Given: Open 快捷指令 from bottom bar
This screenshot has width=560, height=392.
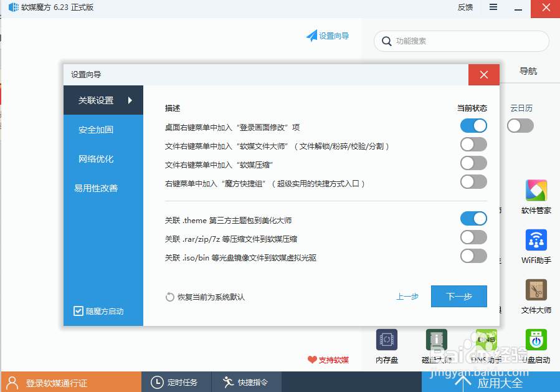Looking at the screenshot, I should 246,382.
